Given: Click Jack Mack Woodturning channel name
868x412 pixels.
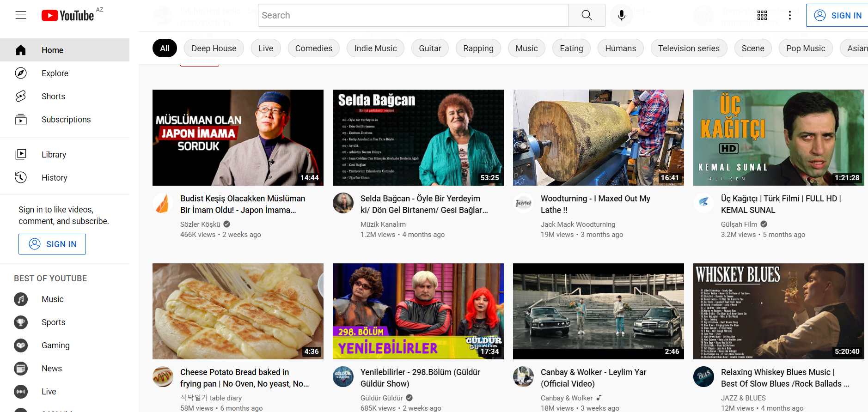Looking at the screenshot, I should (578, 224).
